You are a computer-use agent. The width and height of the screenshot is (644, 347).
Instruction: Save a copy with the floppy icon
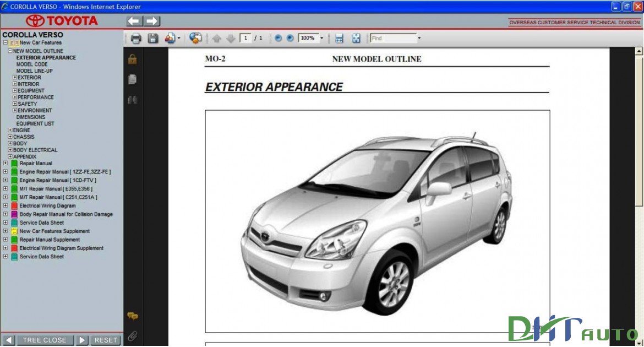pos(153,38)
